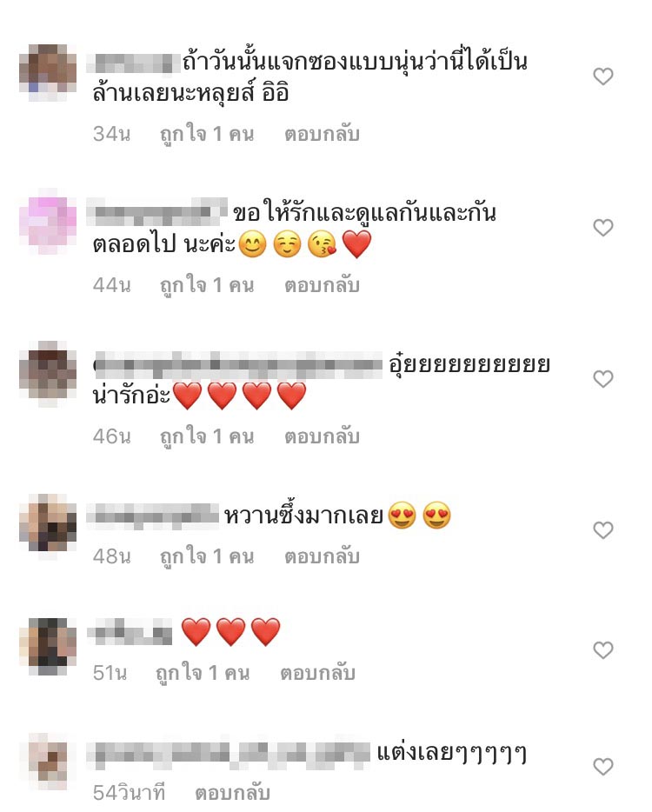Reply to the 51น hearts comment

coord(317,673)
